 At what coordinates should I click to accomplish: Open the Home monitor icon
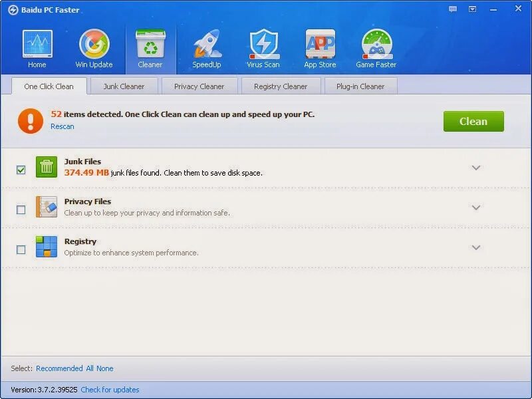(37, 44)
